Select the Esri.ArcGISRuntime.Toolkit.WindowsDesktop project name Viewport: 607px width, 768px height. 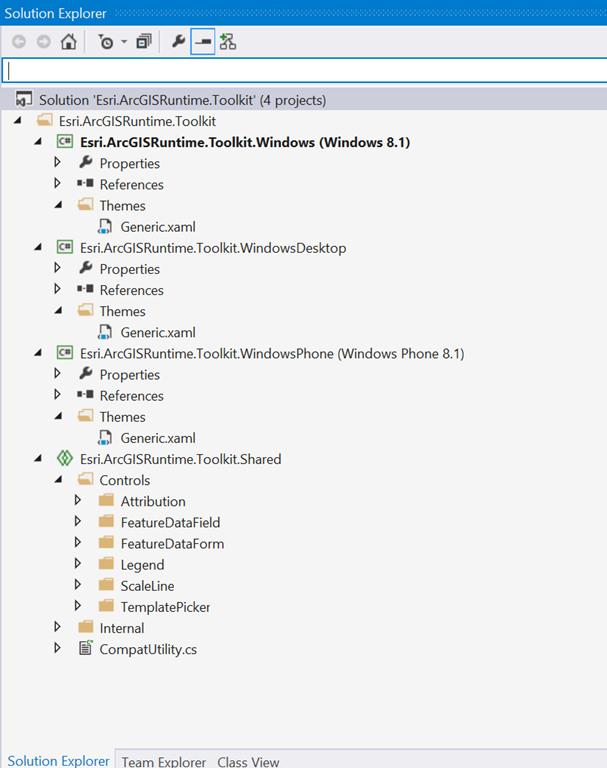pyautogui.click(x=213, y=248)
